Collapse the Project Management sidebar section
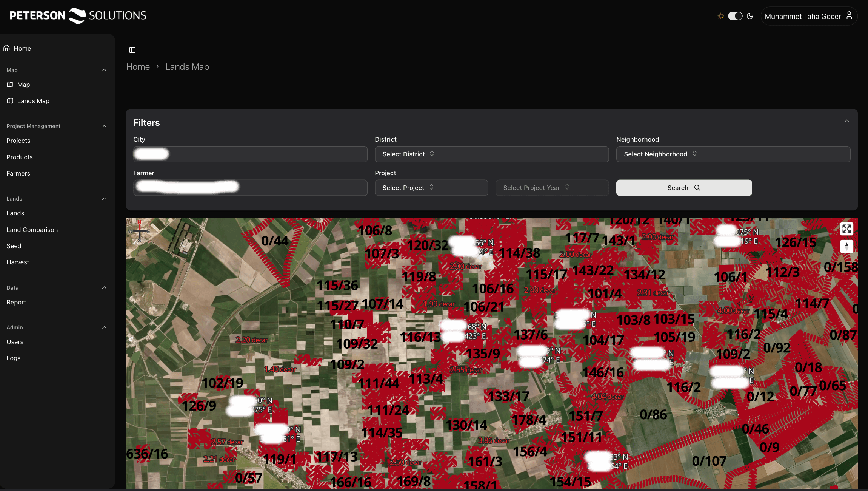 [x=104, y=126]
